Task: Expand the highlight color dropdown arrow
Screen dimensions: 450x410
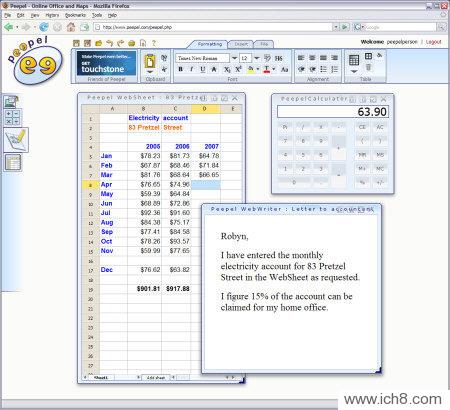Action: click(258, 69)
